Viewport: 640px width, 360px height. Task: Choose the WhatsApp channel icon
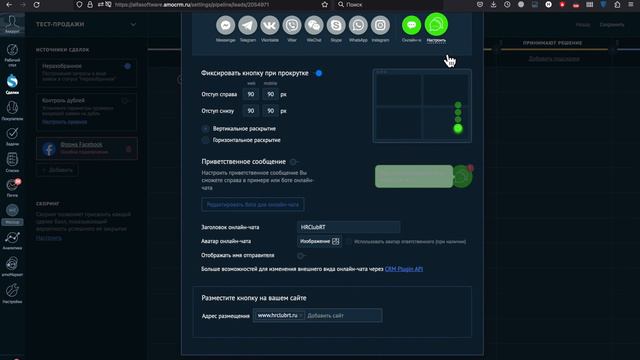(358, 25)
